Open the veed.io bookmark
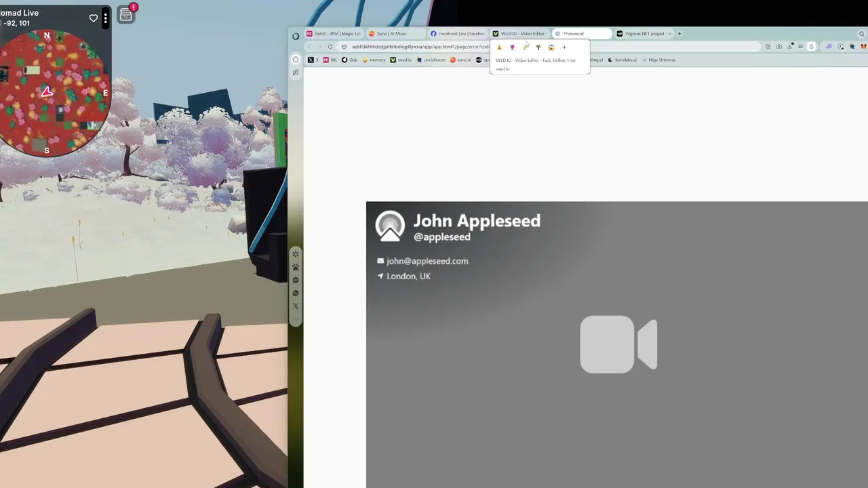 pyautogui.click(x=401, y=60)
